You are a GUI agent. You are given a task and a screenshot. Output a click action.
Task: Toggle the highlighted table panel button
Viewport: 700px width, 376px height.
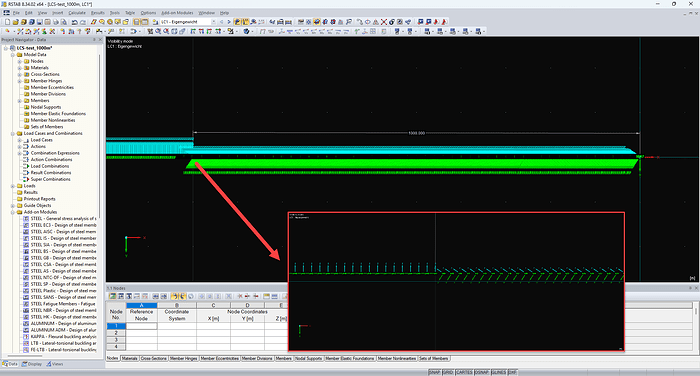(x=145, y=22)
